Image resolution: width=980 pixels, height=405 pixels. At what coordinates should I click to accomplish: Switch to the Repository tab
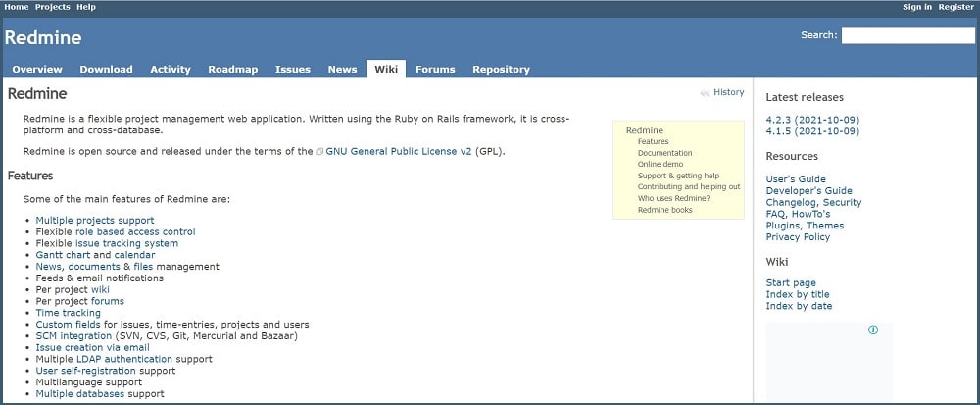[x=501, y=70]
